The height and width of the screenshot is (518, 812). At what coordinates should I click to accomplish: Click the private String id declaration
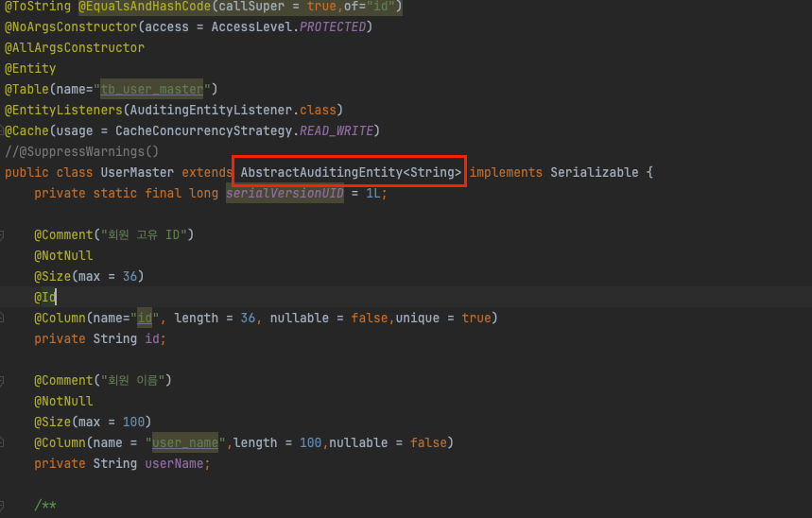click(x=100, y=338)
